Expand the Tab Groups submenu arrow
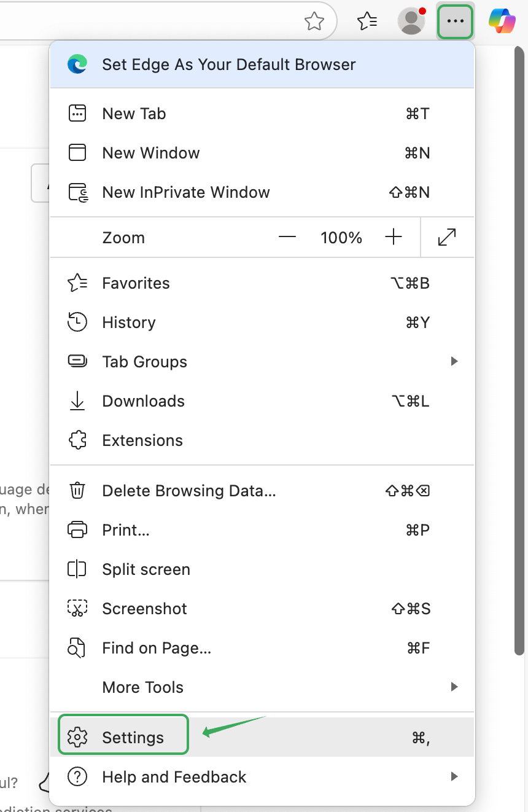The image size is (528, 812). point(454,362)
